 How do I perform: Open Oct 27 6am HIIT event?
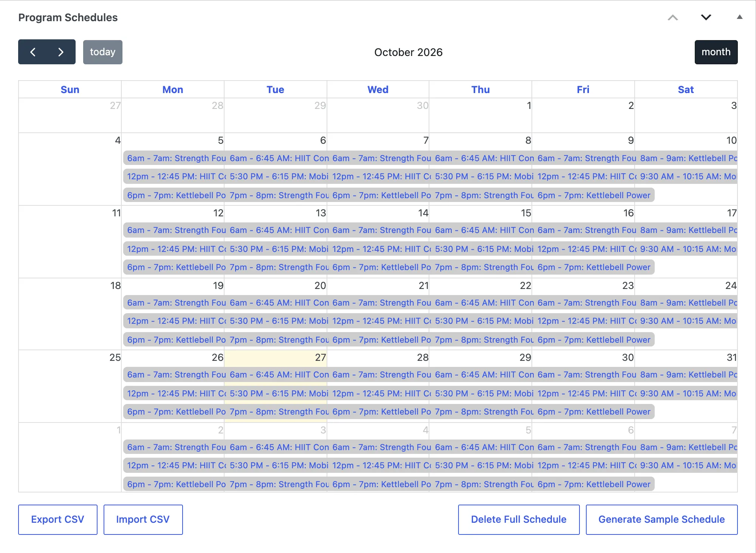click(278, 374)
